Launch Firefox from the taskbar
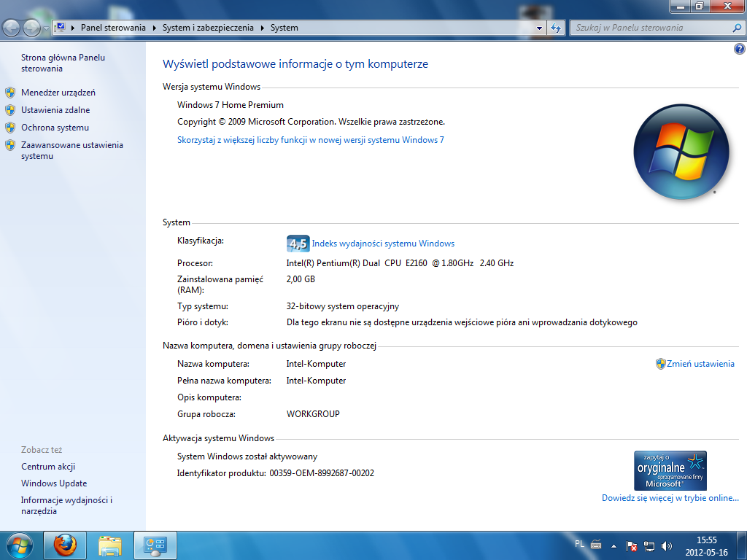 tap(65, 545)
